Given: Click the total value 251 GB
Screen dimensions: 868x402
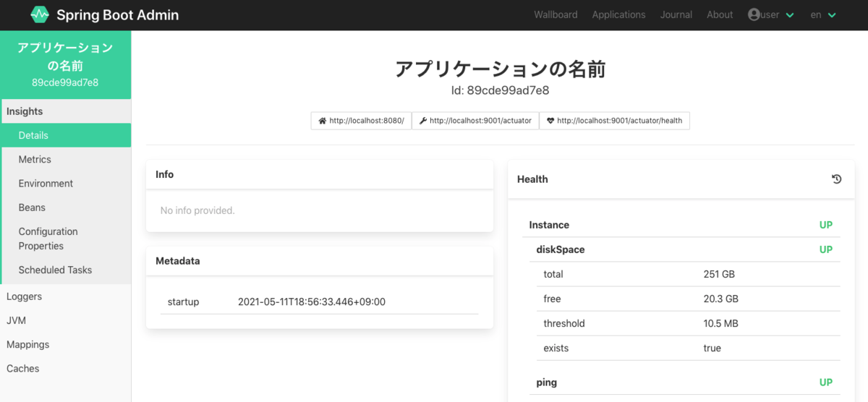Looking at the screenshot, I should (719, 274).
